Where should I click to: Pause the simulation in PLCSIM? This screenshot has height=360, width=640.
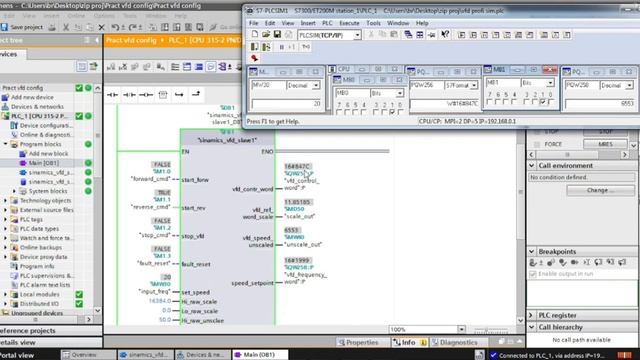[281, 47]
